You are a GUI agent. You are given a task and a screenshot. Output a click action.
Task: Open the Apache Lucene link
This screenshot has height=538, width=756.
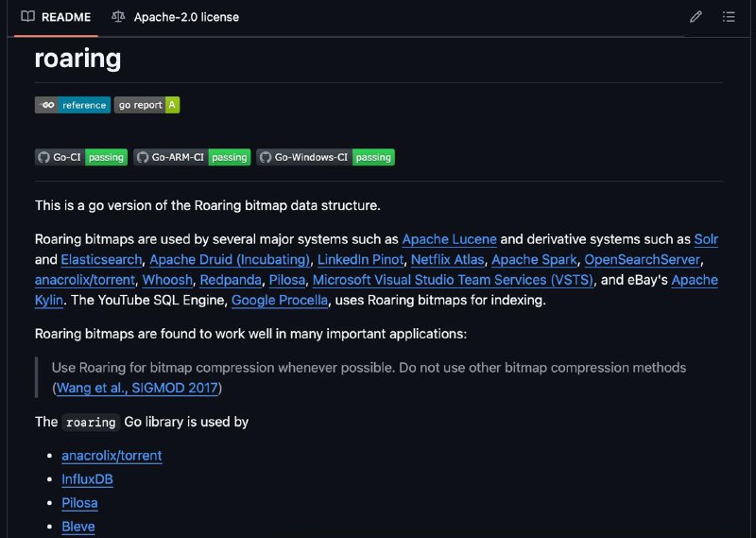click(x=450, y=239)
